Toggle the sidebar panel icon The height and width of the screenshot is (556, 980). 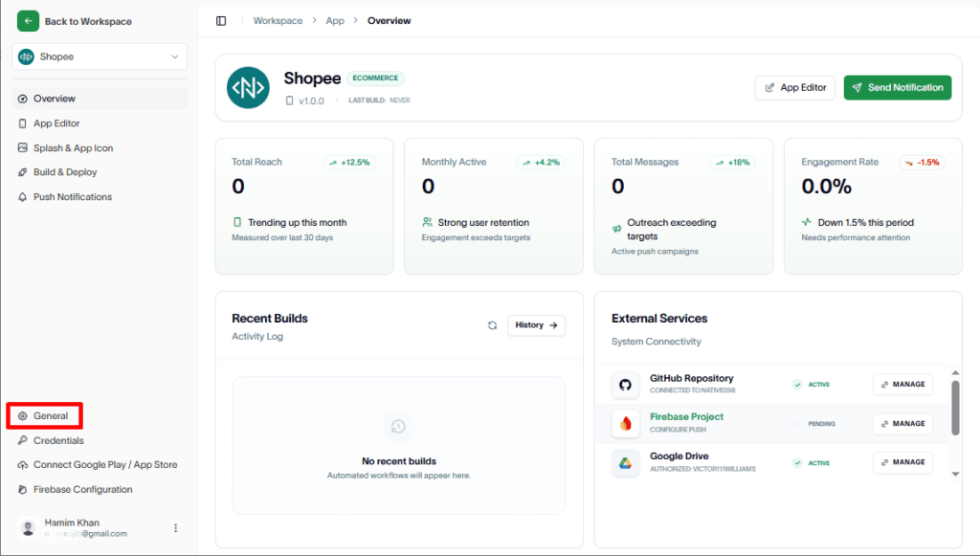click(x=221, y=21)
